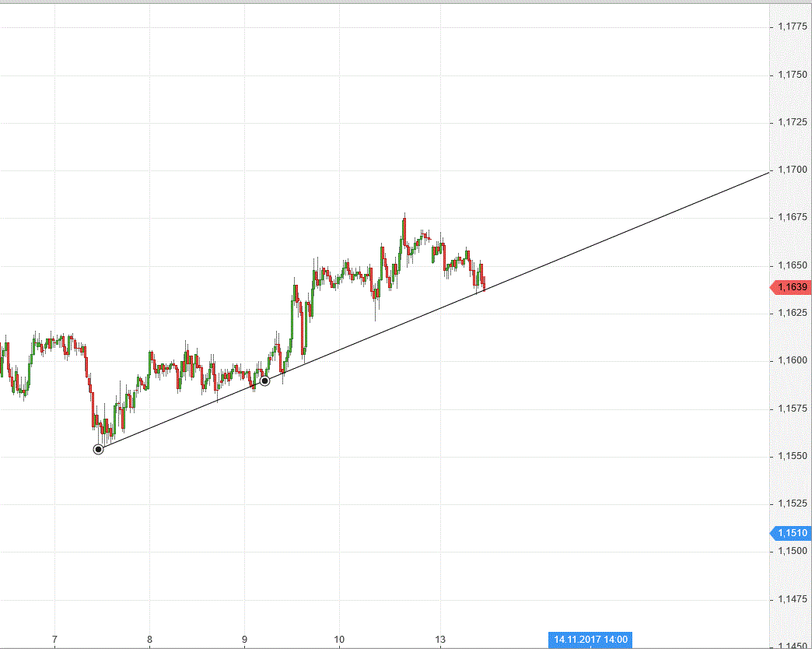Click date label 7 on time axis

54,640
